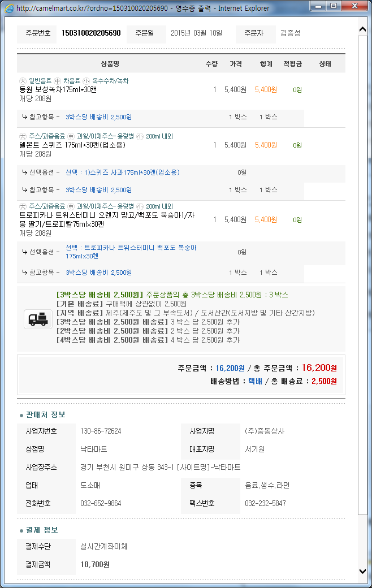The image size is (372, 588).
Task: Click 판매처 정보 section heading
Action: 46,414
